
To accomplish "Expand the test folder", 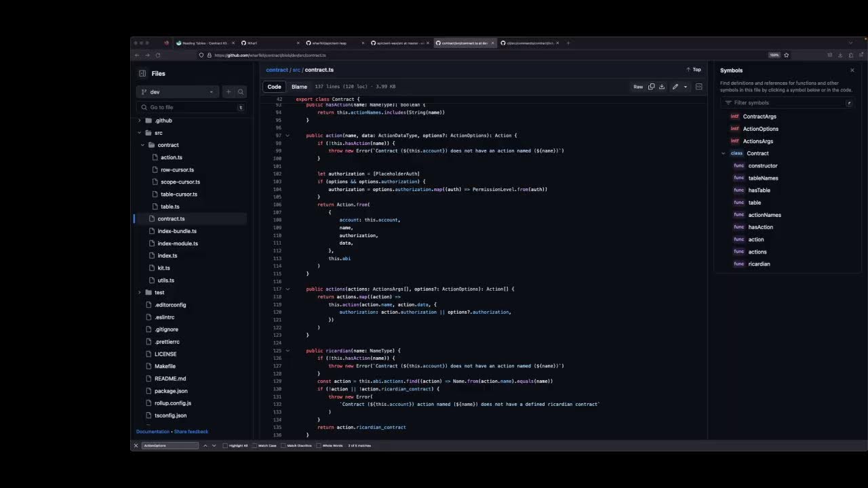I will tap(140, 292).
